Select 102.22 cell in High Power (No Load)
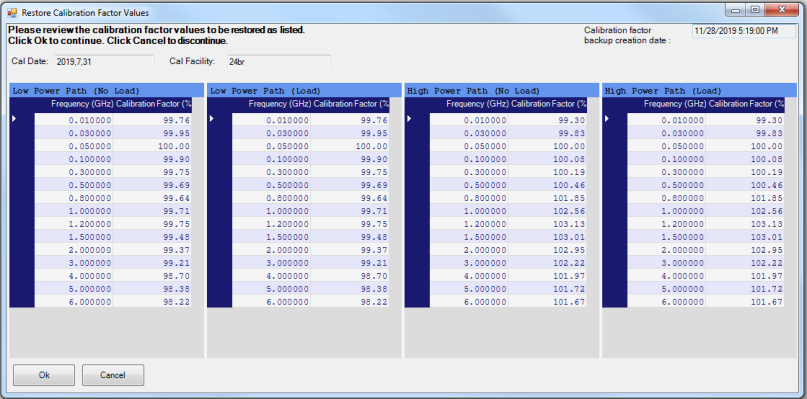 pos(548,263)
